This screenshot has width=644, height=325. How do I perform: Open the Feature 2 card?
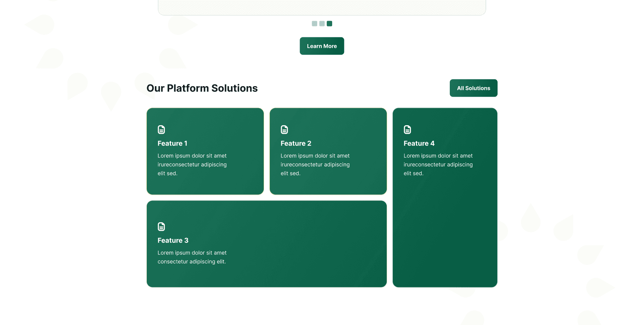[x=328, y=151]
